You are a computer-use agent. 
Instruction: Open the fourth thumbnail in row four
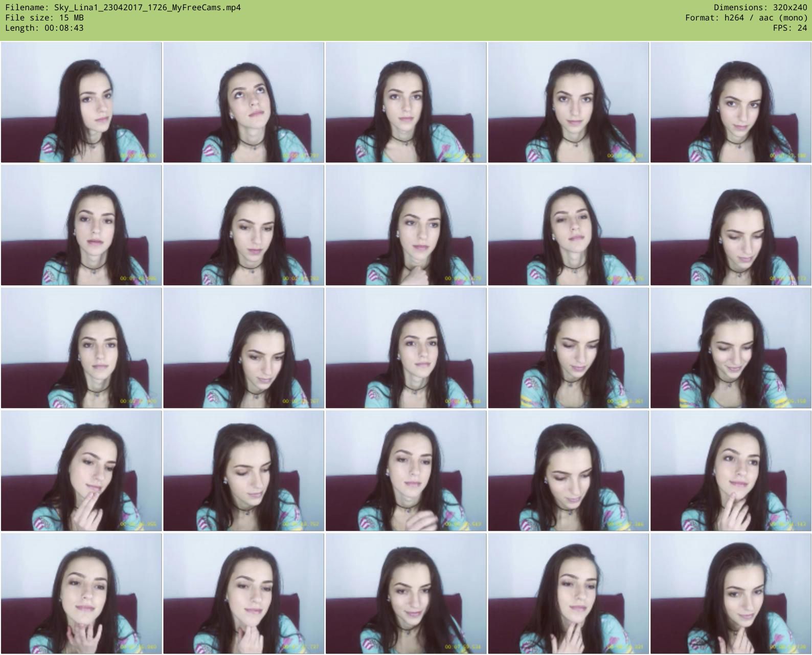click(568, 471)
